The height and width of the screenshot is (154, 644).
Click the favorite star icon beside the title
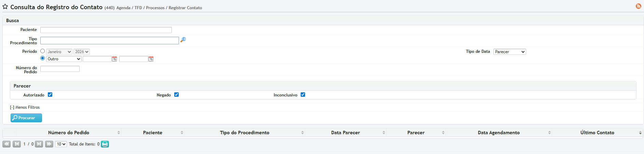click(x=5, y=7)
